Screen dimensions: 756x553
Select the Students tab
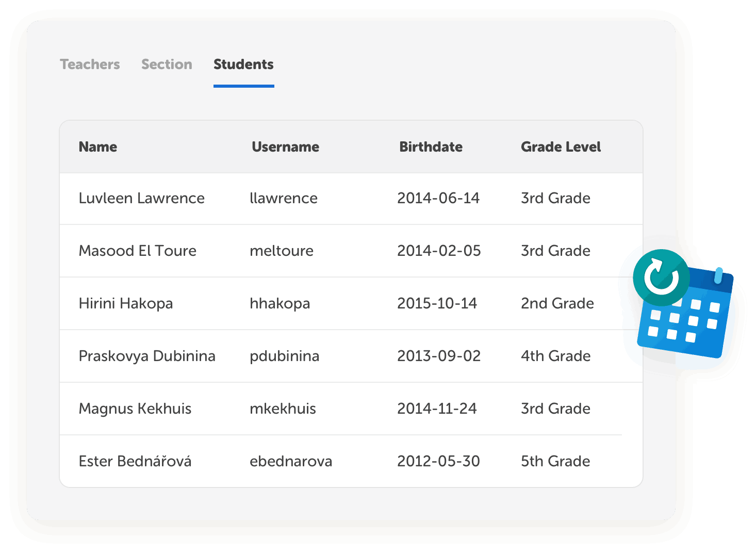(x=243, y=64)
